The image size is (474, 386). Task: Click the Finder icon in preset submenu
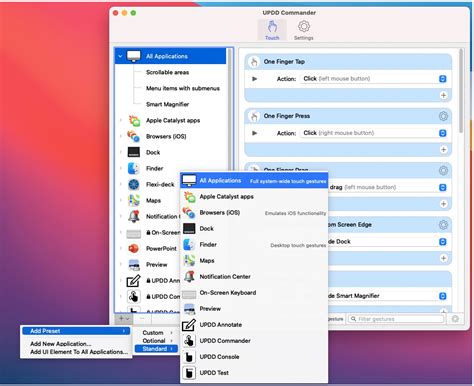click(189, 245)
